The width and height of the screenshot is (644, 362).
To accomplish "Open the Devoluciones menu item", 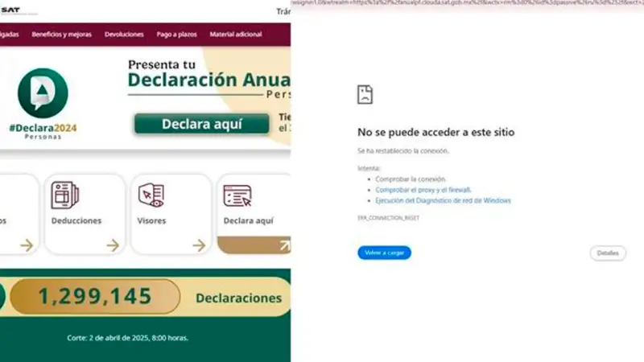I will click(x=124, y=35).
